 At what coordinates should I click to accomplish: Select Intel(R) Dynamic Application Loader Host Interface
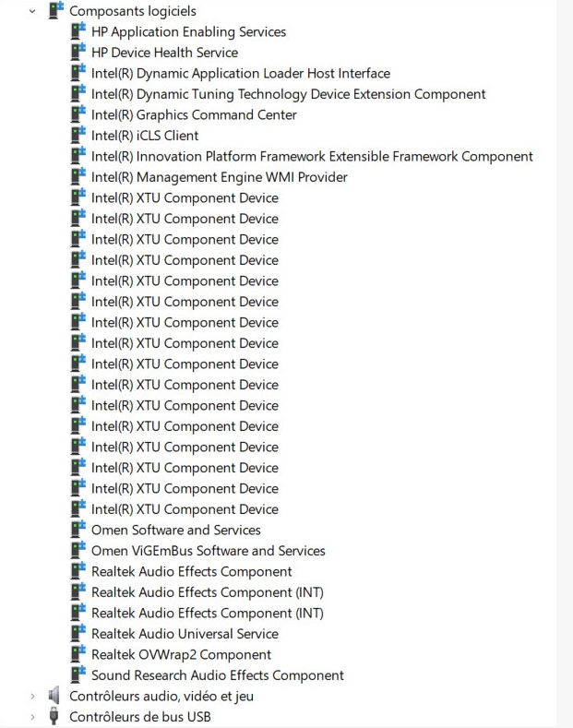[x=241, y=74]
